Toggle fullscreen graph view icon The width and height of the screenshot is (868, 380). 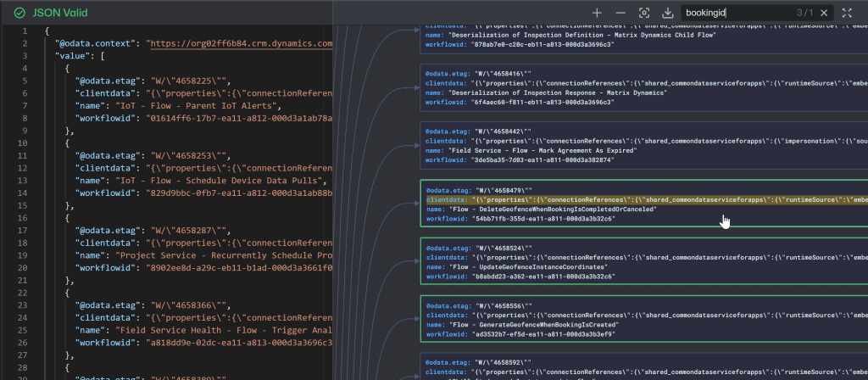847,13
